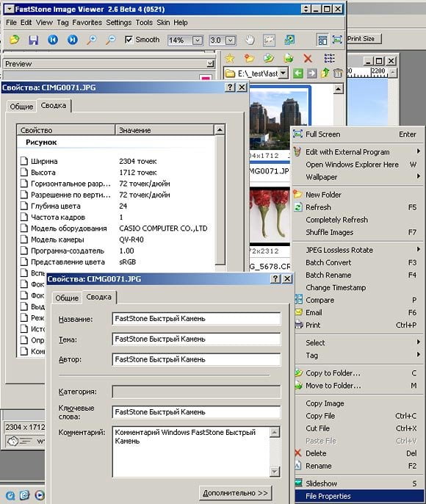The height and width of the screenshot is (504, 426).
Task: Click the Свойство column header
Action: coord(66,130)
